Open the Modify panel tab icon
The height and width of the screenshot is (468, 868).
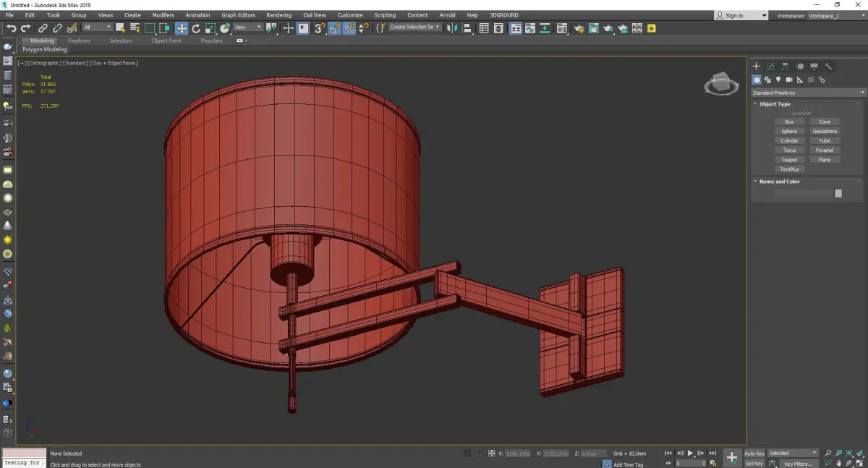coord(770,67)
